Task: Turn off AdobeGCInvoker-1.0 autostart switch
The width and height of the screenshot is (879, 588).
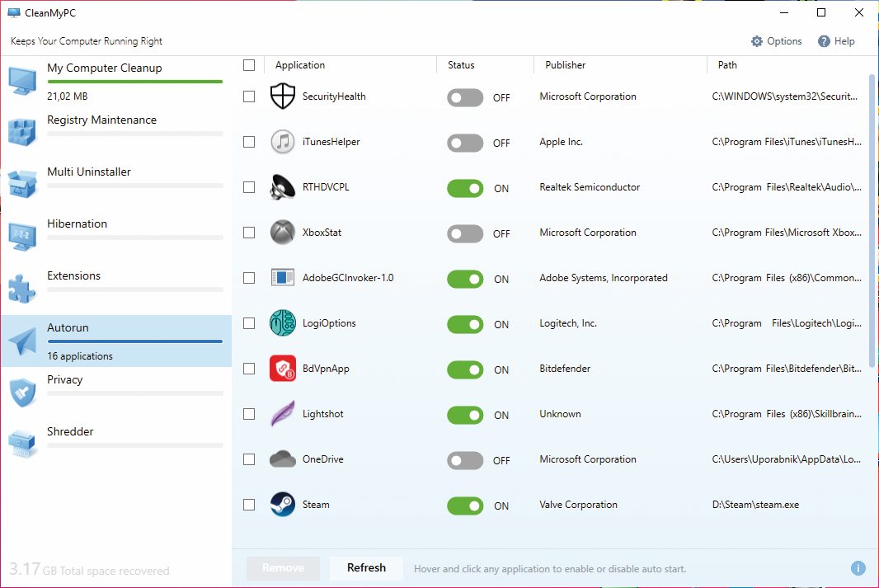Action: (x=465, y=279)
